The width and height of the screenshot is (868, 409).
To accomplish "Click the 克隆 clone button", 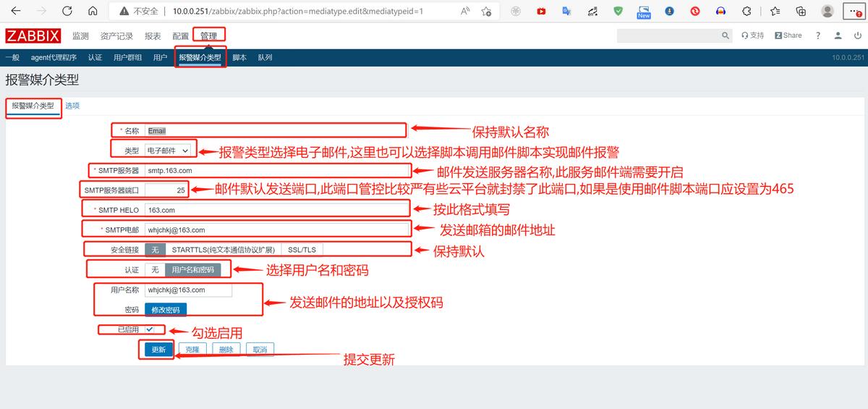I will point(192,350).
